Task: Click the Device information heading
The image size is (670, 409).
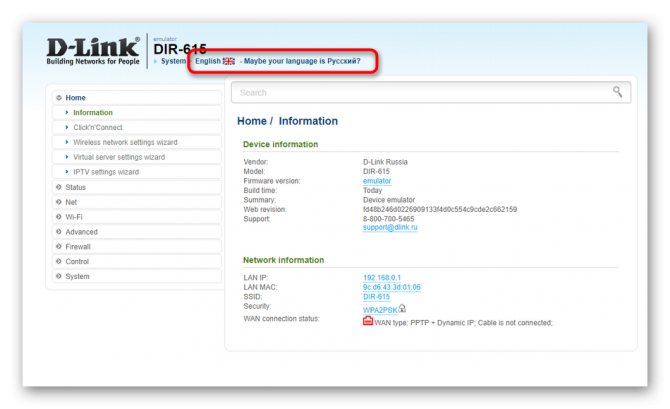Action: [280, 144]
